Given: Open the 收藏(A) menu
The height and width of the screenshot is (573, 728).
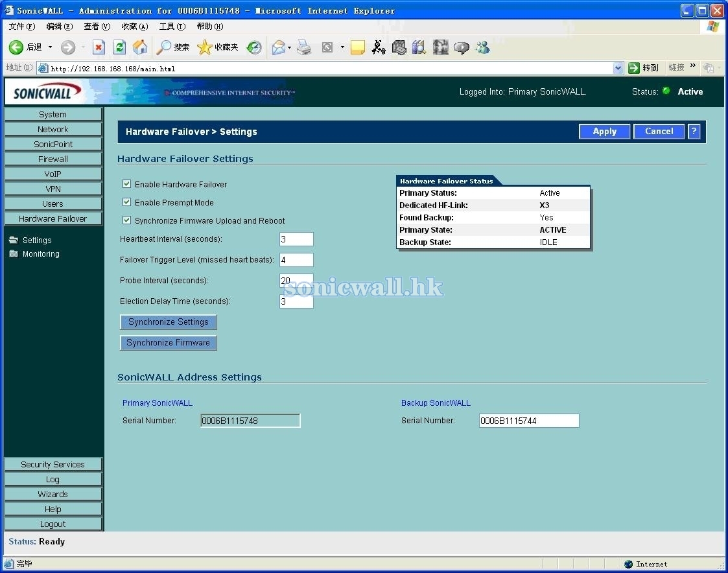Looking at the screenshot, I should [x=135, y=27].
